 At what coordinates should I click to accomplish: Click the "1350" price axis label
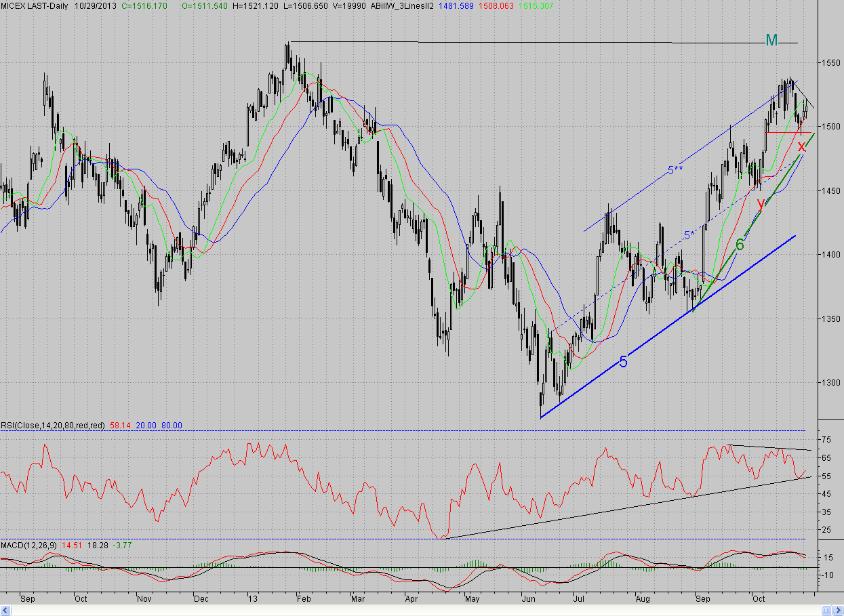click(830, 319)
